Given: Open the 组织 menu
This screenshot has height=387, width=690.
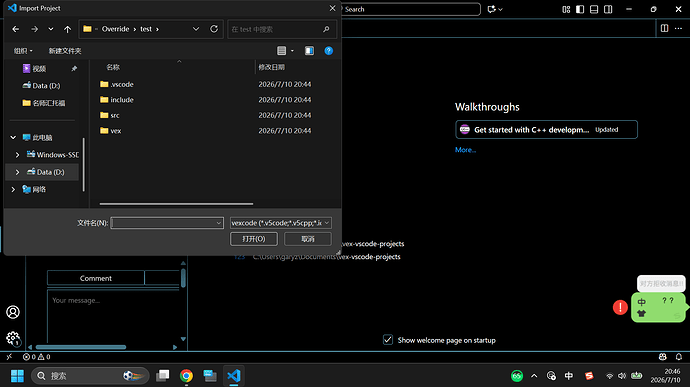Looking at the screenshot, I should [23, 51].
